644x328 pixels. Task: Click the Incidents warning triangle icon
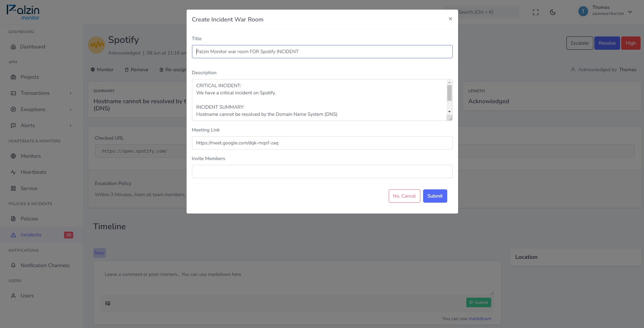[13, 235]
